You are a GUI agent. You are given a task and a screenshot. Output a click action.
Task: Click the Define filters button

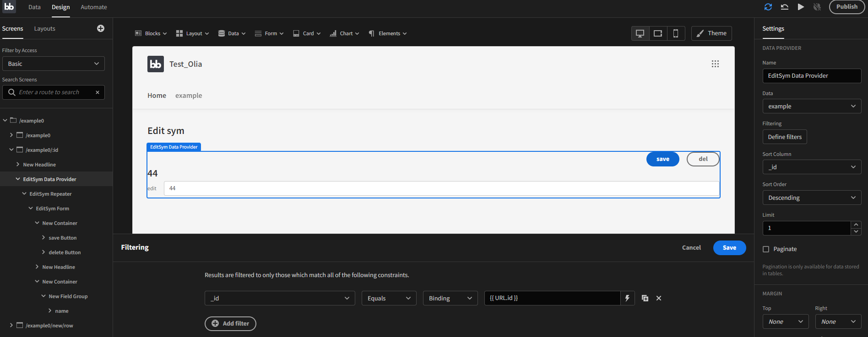pyautogui.click(x=785, y=137)
